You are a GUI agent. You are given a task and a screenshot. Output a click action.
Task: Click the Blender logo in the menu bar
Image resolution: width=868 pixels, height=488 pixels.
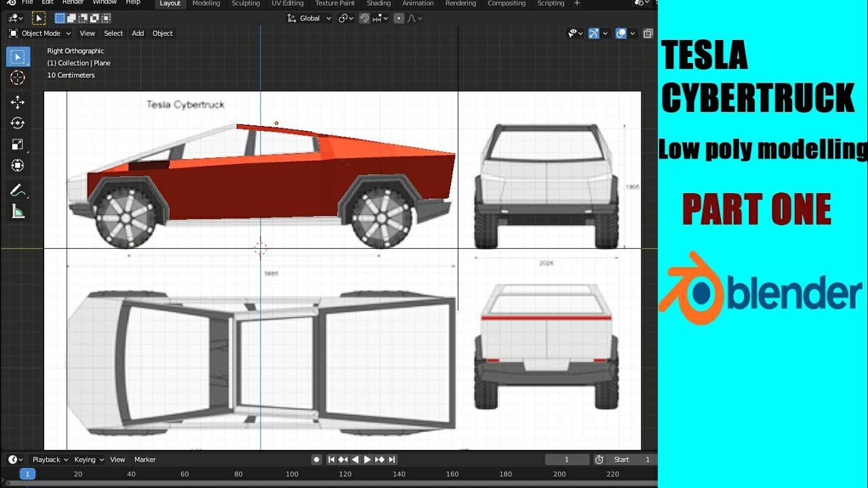pos(11,3)
